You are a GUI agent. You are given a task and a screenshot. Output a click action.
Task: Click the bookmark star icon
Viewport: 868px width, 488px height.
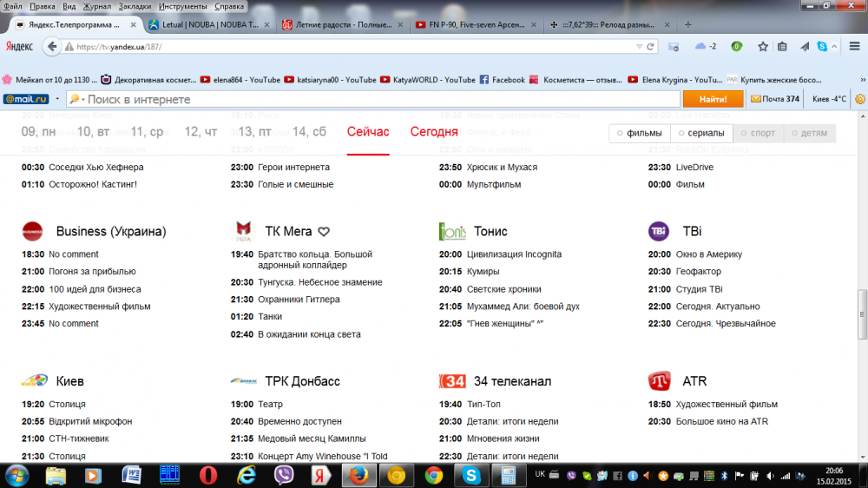[x=763, y=46]
